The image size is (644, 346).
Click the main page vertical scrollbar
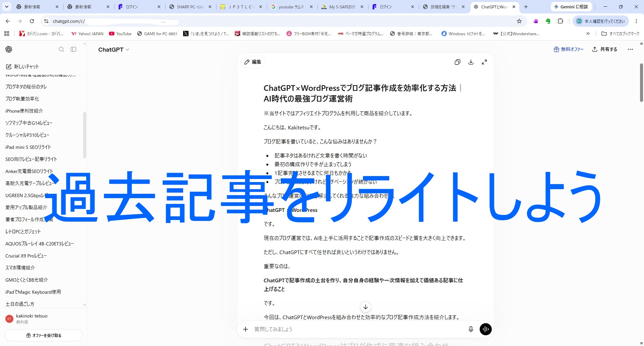pos(641,82)
